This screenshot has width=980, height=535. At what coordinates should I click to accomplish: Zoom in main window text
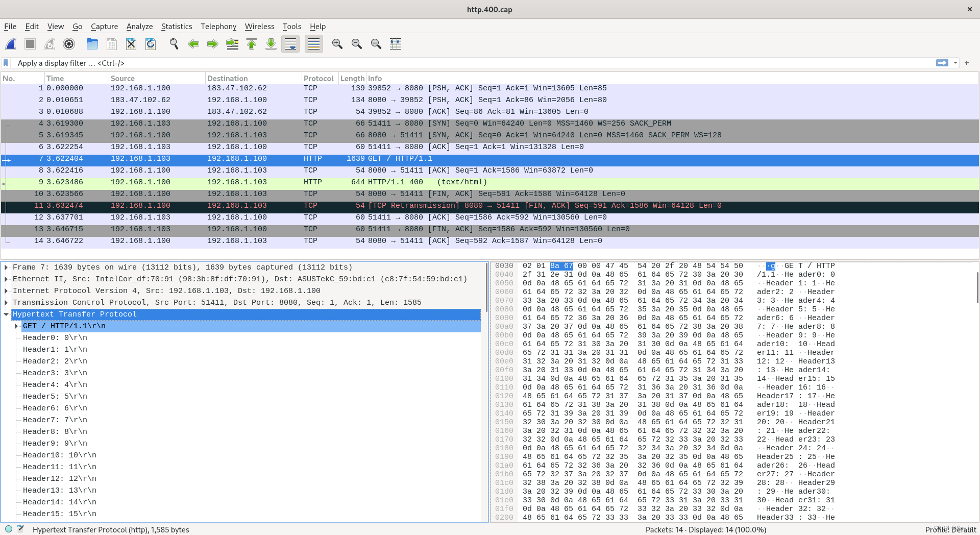tap(337, 44)
